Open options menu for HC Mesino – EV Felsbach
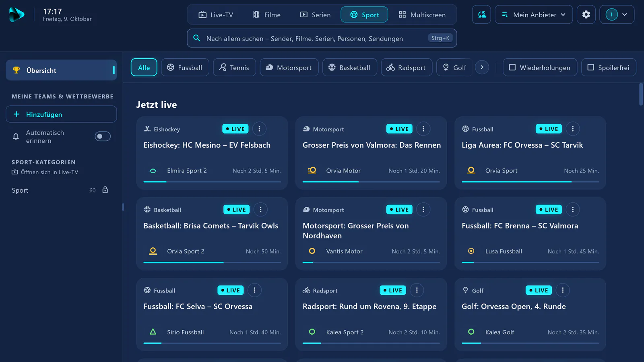Viewport: 644px width, 362px height. point(259,129)
